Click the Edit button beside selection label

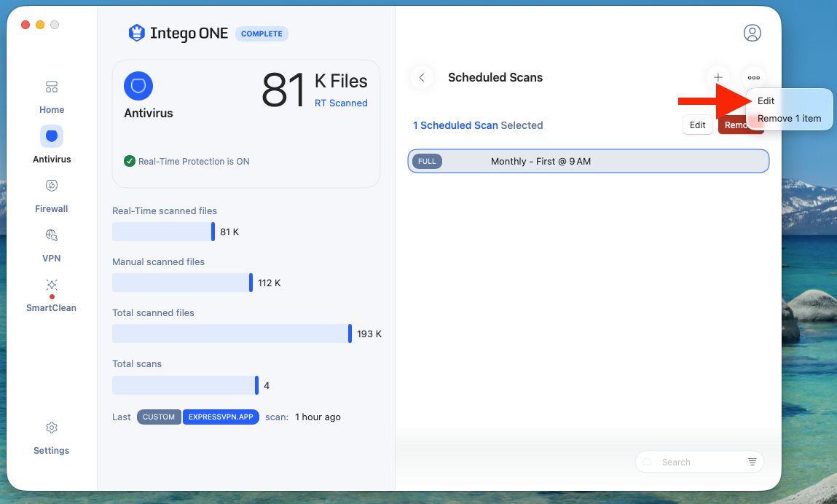[698, 125]
